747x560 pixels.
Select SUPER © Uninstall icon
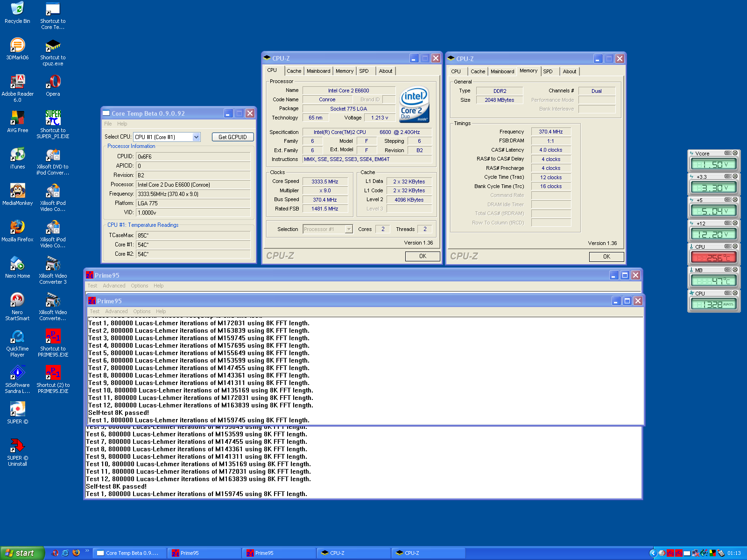[17, 452]
